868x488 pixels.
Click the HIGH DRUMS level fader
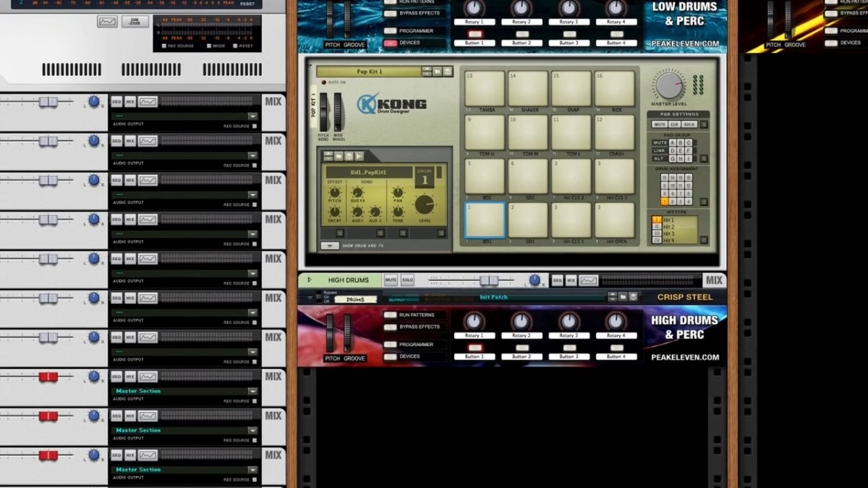490,280
